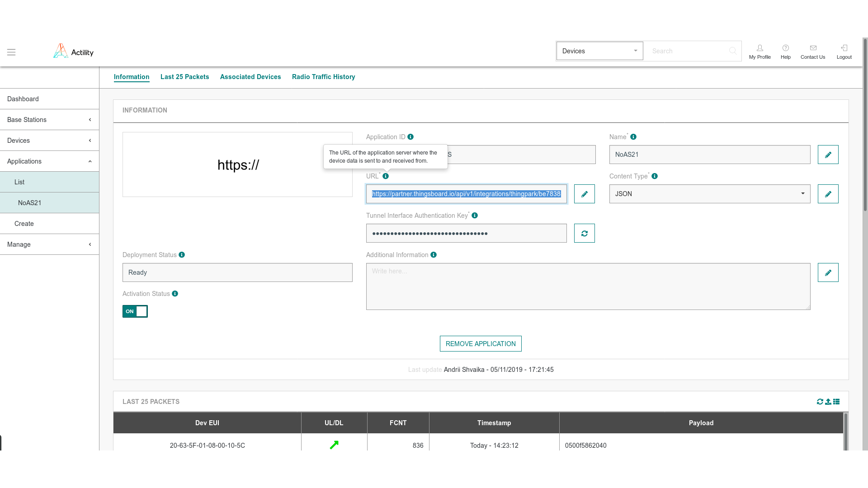The image size is (868, 488).
Task: Show Content Type info icon
Action: 655,176
